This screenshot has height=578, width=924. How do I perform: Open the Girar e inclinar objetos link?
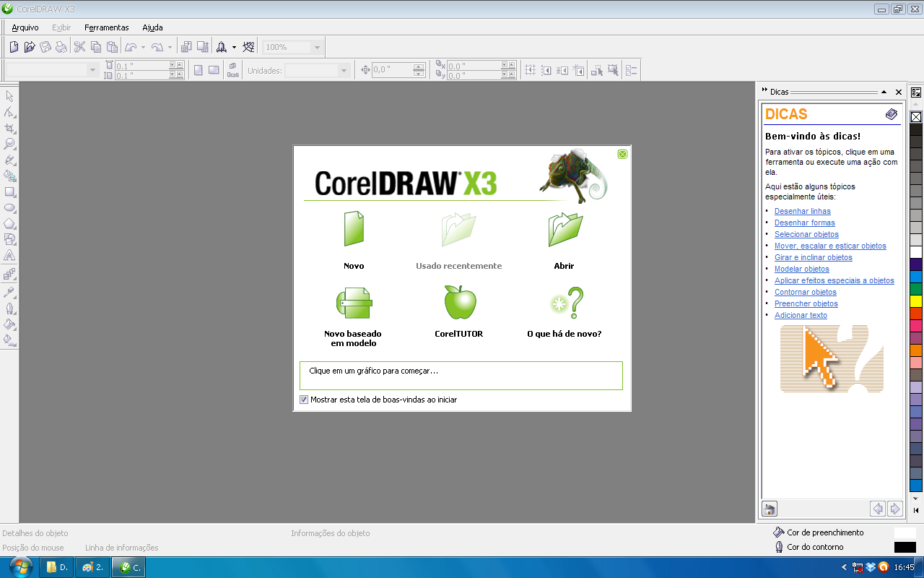814,257
